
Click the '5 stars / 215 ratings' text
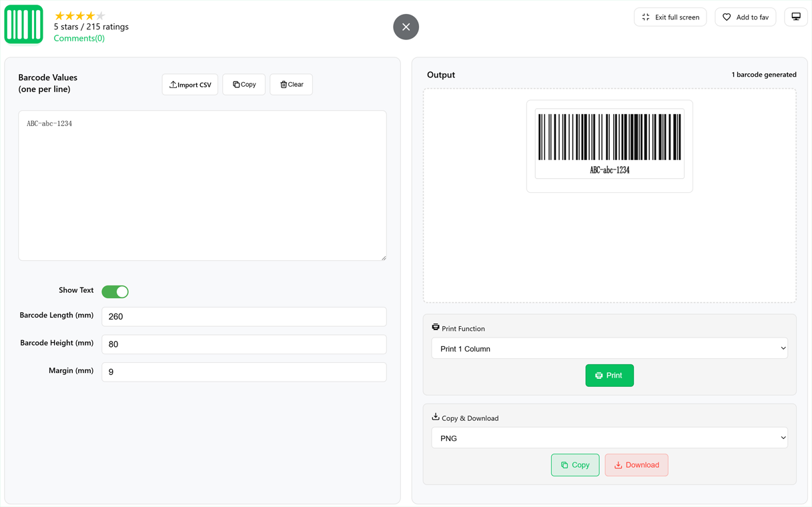[91, 27]
